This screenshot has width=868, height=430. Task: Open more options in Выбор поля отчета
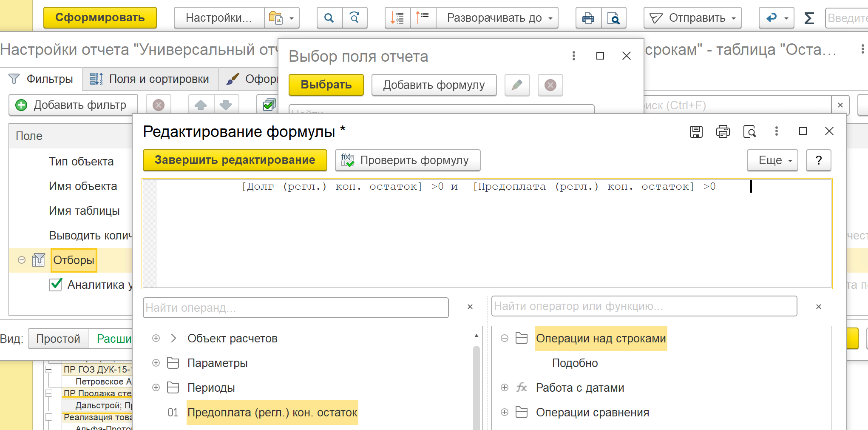click(574, 56)
